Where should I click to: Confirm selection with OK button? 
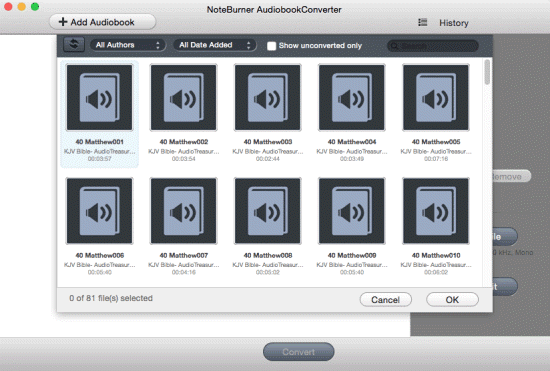pyautogui.click(x=452, y=300)
